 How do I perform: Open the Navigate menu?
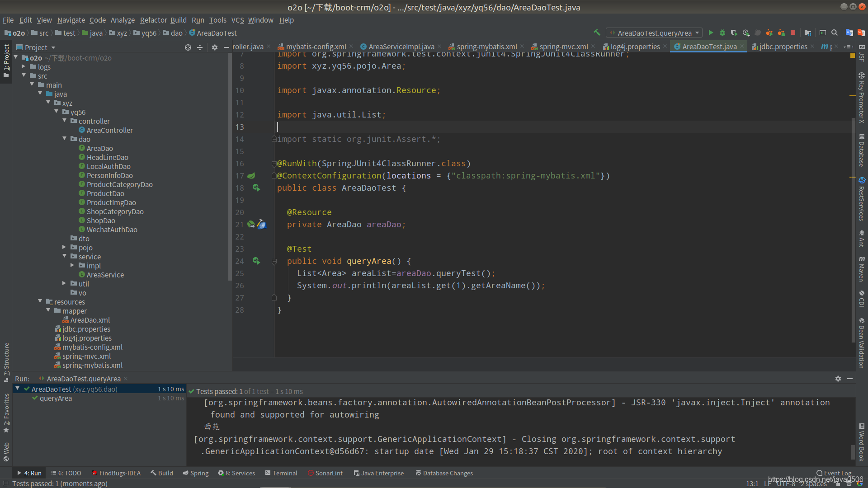(71, 20)
